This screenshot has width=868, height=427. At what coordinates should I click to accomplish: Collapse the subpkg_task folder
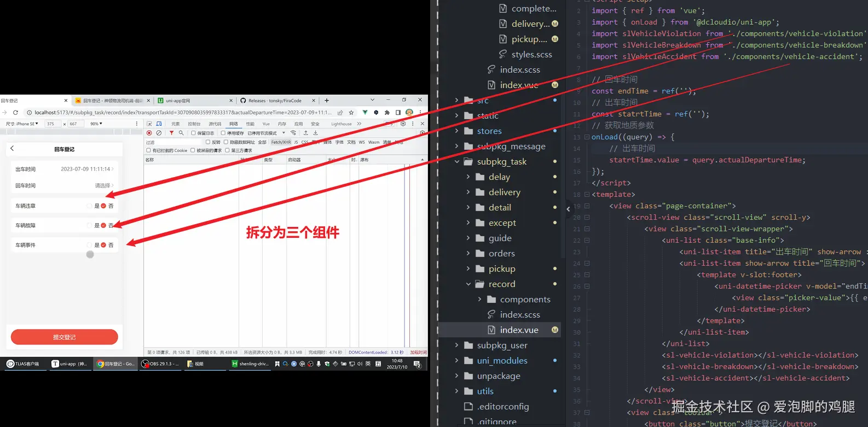(456, 161)
